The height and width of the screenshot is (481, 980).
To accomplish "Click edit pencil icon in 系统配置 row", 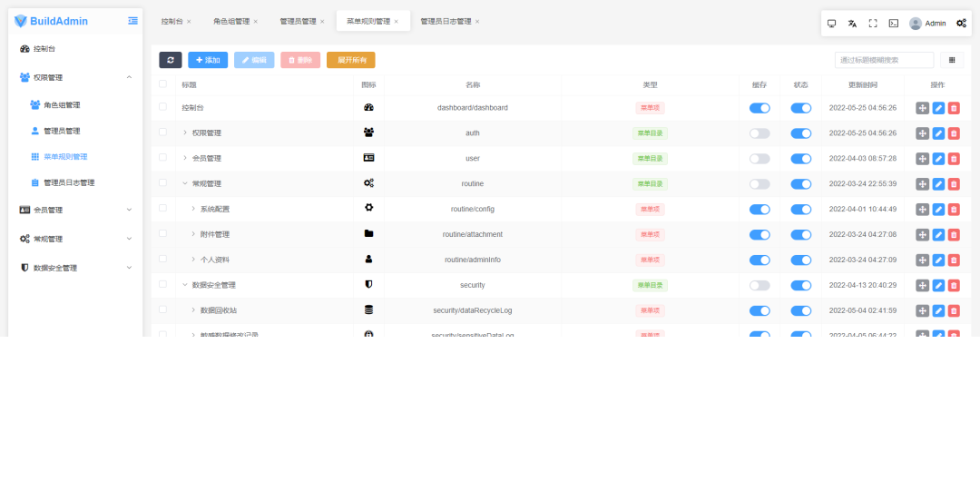I will tap(938, 210).
